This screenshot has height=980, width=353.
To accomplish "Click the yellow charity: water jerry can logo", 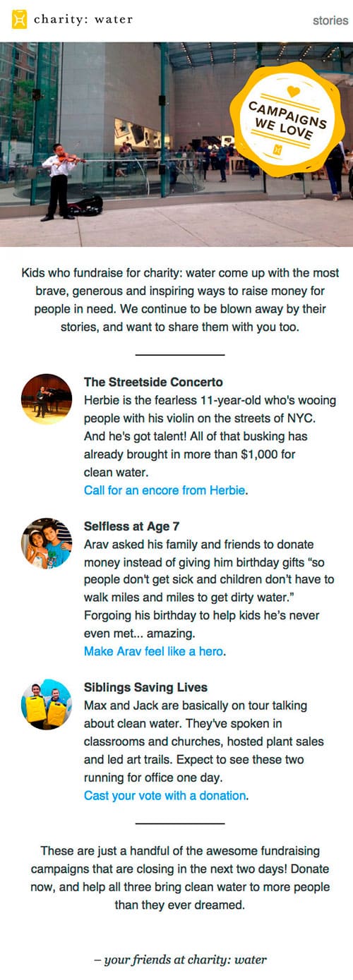I will point(20,20).
